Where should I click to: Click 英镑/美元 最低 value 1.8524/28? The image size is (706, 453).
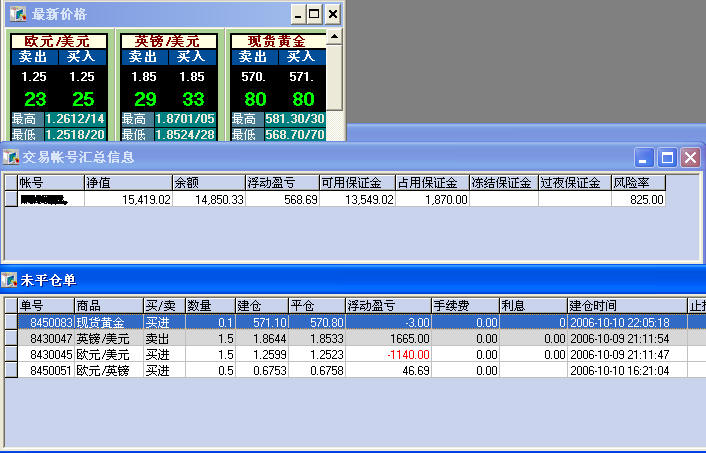coord(185,135)
